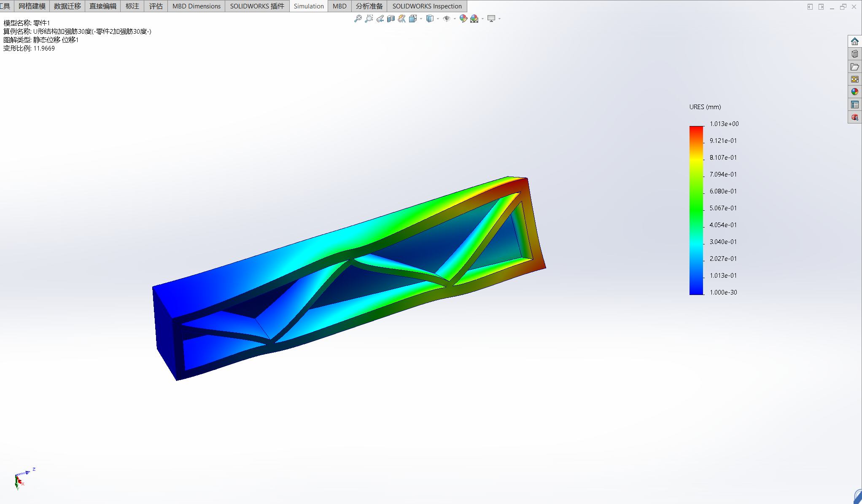862x504 pixels.
Task: Open SOLIDWORKS Resources home tab
Action: [x=854, y=41]
